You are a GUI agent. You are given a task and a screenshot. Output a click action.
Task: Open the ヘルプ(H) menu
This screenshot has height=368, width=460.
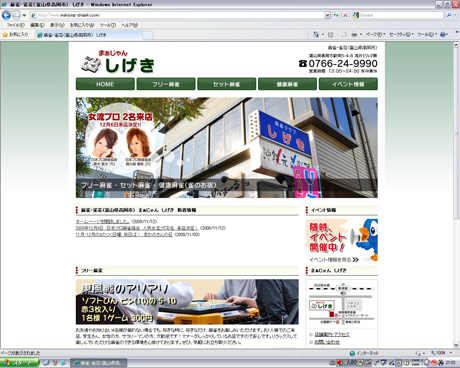pyautogui.click(x=129, y=25)
